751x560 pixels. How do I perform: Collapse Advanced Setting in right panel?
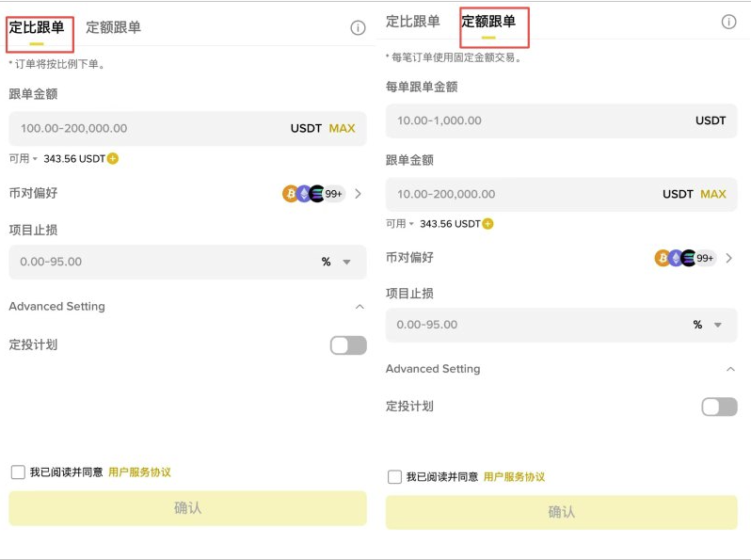(730, 369)
